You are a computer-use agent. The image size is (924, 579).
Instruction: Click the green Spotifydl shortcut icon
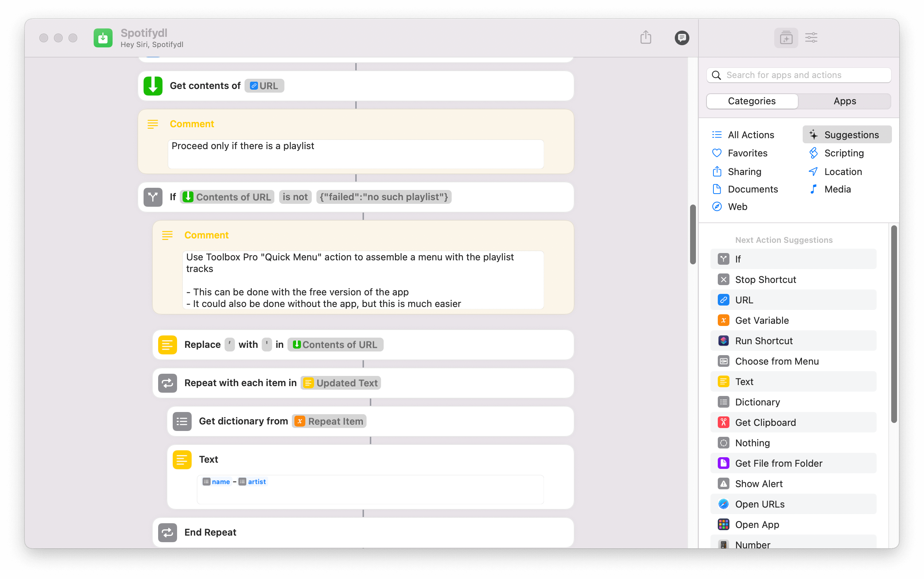103,38
